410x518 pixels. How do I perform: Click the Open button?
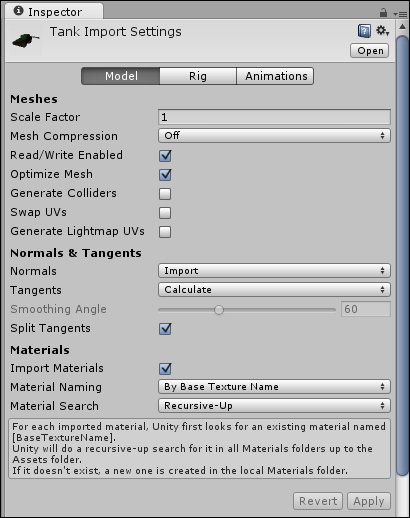tap(370, 51)
